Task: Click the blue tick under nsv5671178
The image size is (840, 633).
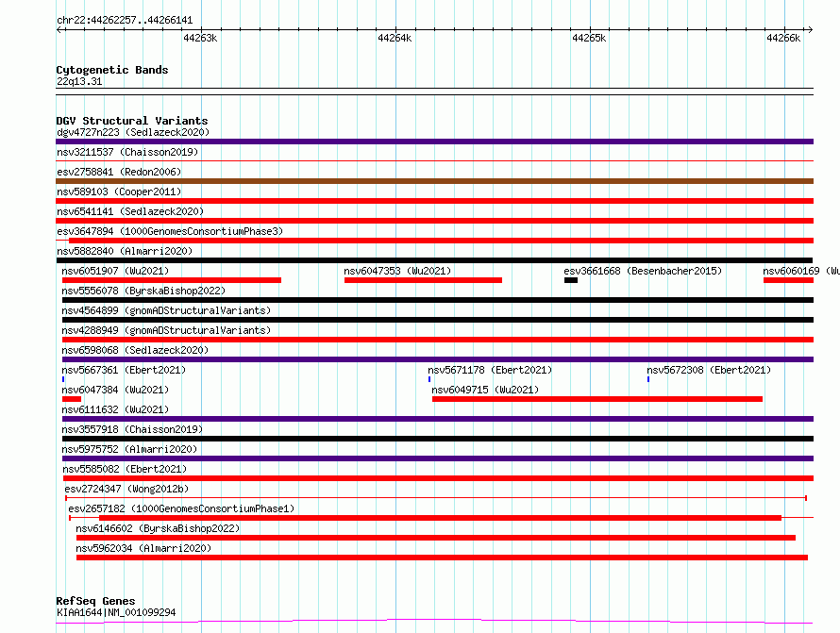Action: (429, 379)
